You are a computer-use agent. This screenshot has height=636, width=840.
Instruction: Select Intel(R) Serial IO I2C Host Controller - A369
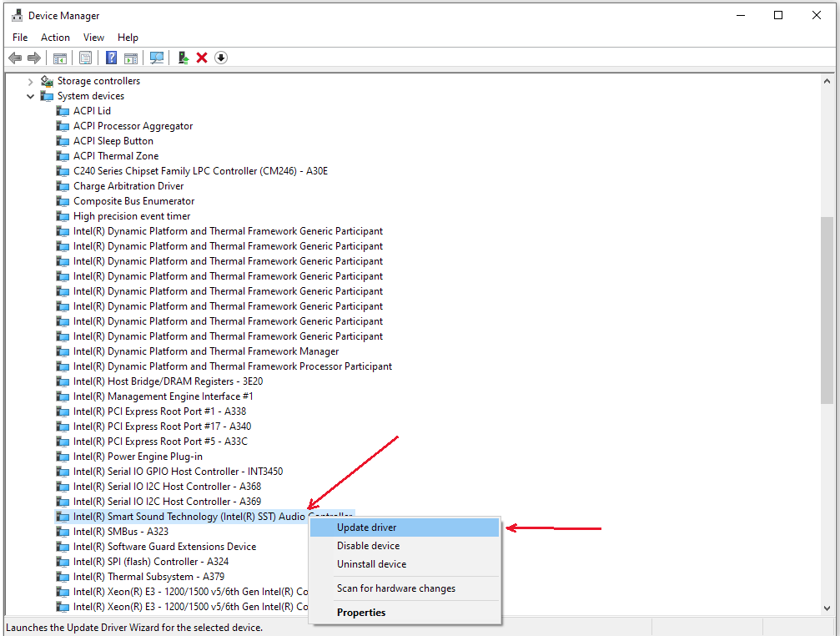(x=167, y=502)
